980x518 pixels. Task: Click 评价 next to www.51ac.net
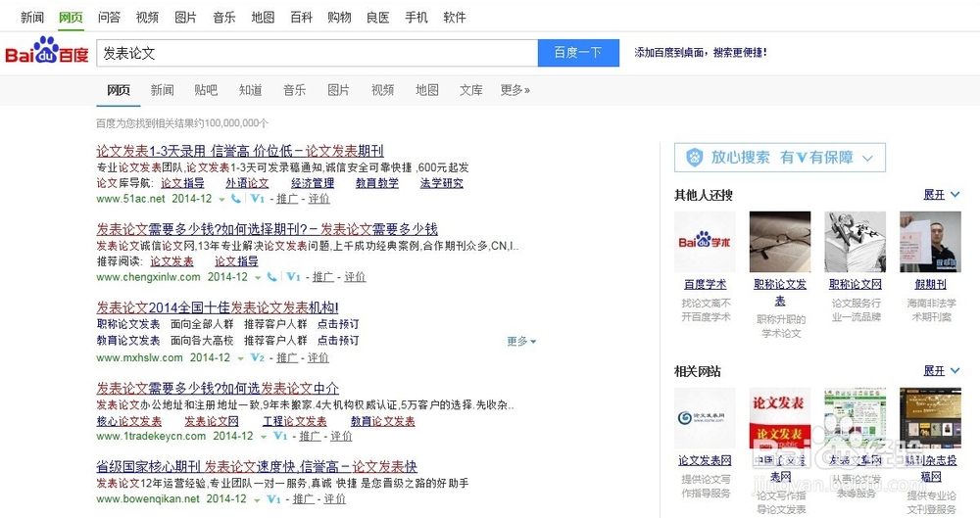point(318,199)
